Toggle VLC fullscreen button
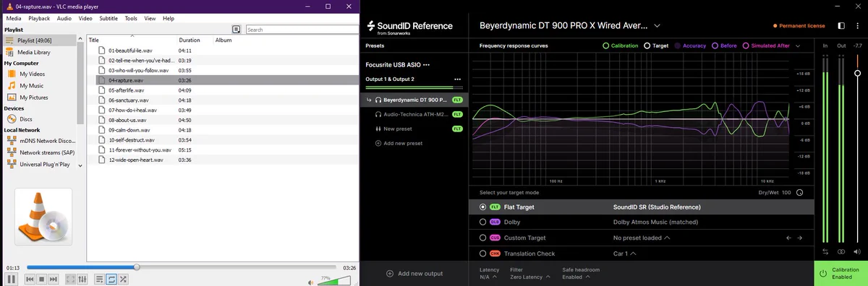868x286 pixels. pyautogui.click(x=71, y=279)
